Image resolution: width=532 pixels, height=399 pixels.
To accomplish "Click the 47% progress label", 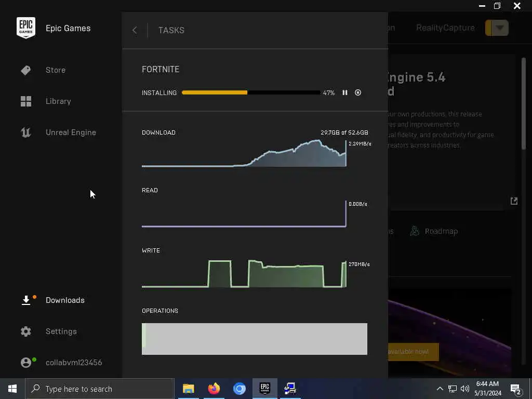I will (x=329, y=92).
